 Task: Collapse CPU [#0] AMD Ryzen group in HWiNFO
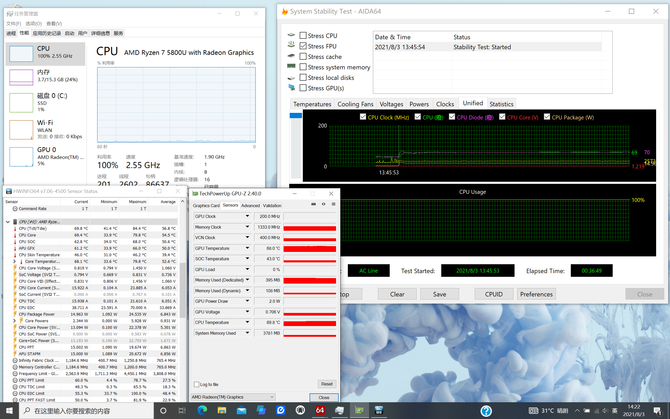coord(8,222)
